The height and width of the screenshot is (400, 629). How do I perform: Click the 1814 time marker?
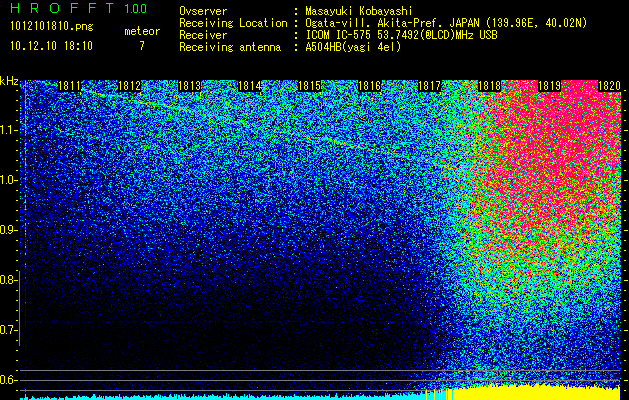point(250,86)
